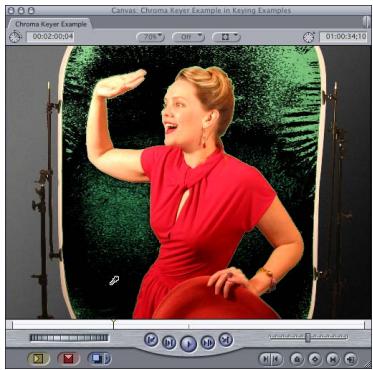
Task: Click the duration clock icon beside 00:02:00:04
Action: click(15, 36)
